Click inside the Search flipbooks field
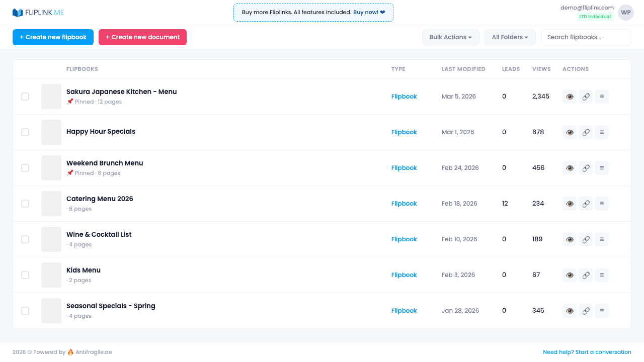This screenshot has width=644, height=362. click(x=586, y=37)
